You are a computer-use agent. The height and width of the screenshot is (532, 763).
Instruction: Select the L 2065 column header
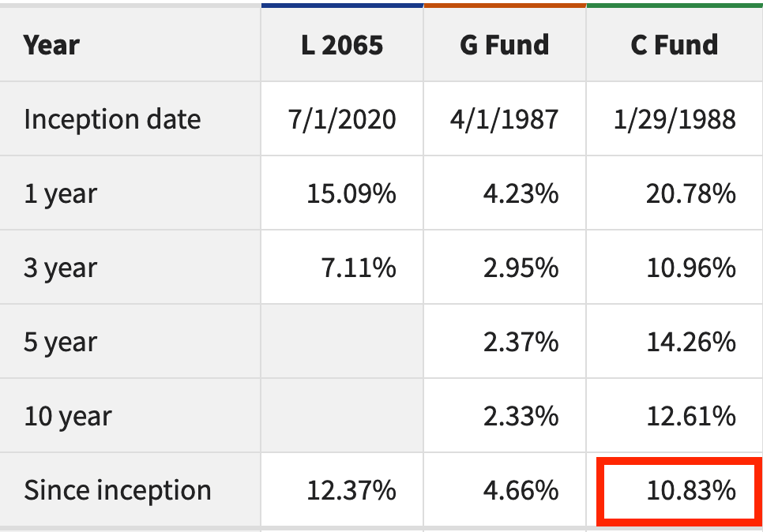tap(342, 45)
